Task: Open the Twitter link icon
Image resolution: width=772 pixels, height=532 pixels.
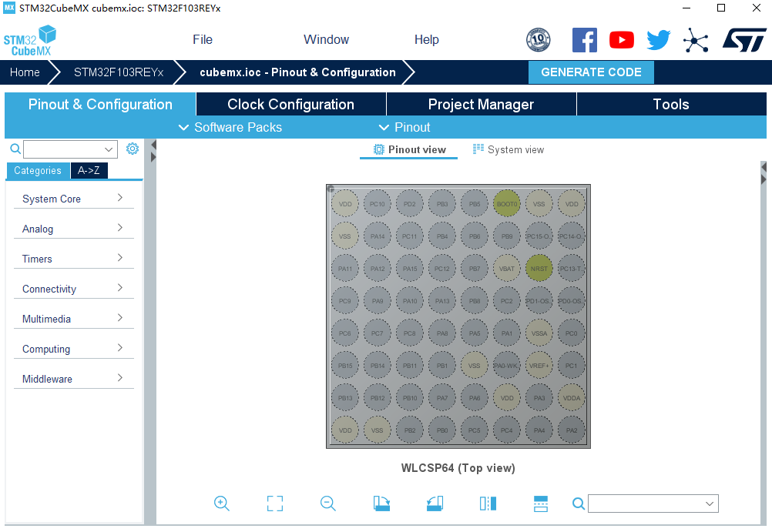Action: (658, 40)
